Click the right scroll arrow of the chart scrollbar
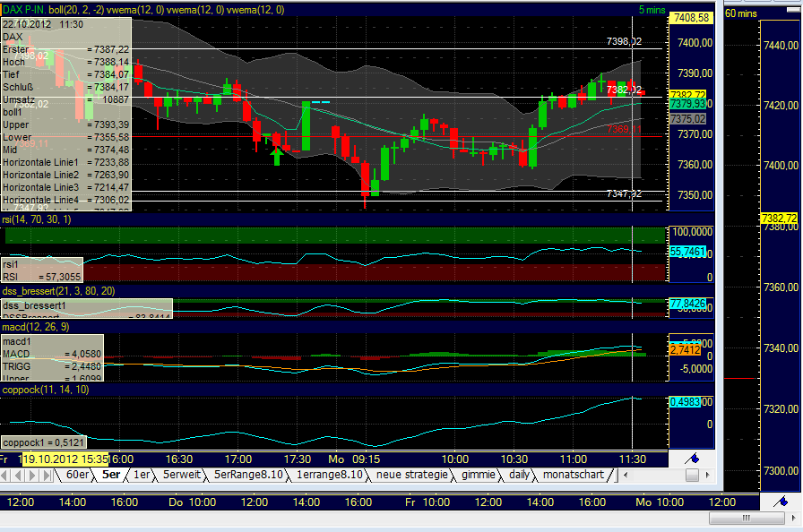The height and width of the screenshot is (532, 803). point(709,476)
